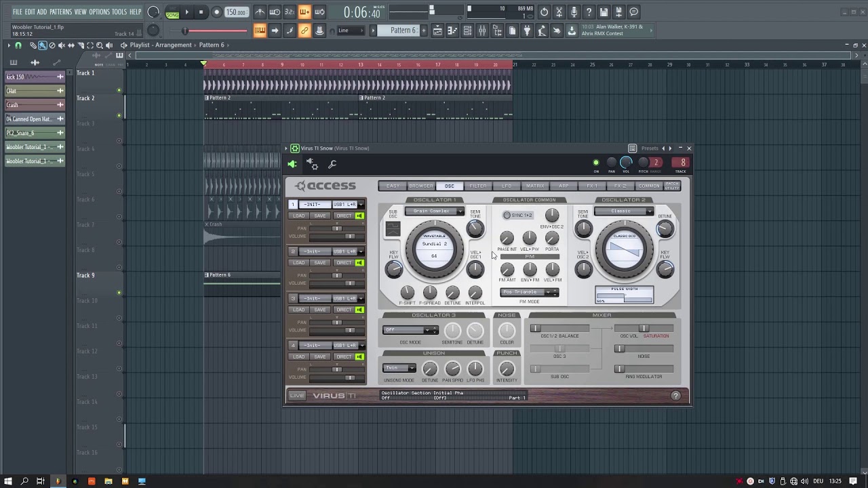Open the OPTIONS menu

(x=99, y=12)
